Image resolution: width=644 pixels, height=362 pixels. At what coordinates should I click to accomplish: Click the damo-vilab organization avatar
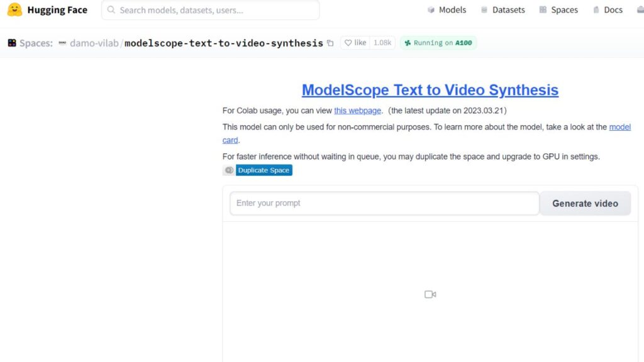[x=62, y=43]
